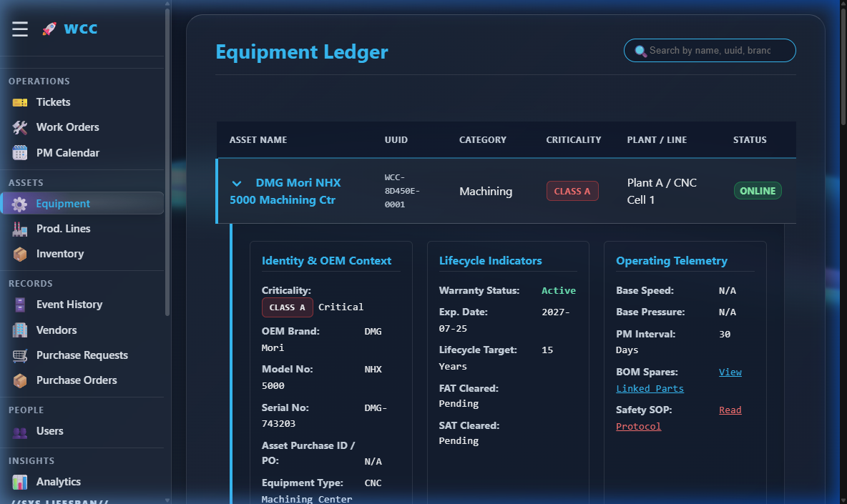Open Purchase Requests
The image size is (847, 504).
pos(82,355)
